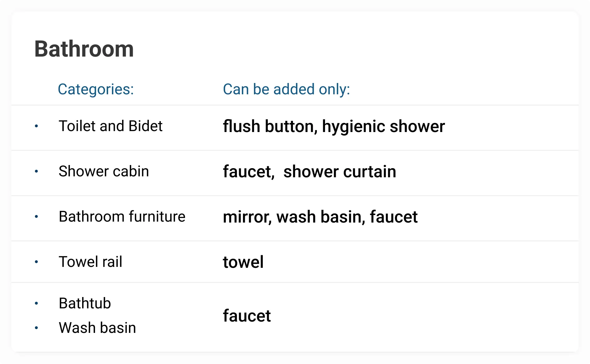Select the Shower cabin category
This screenshot has height=364, width=590.
pos(104,171)
